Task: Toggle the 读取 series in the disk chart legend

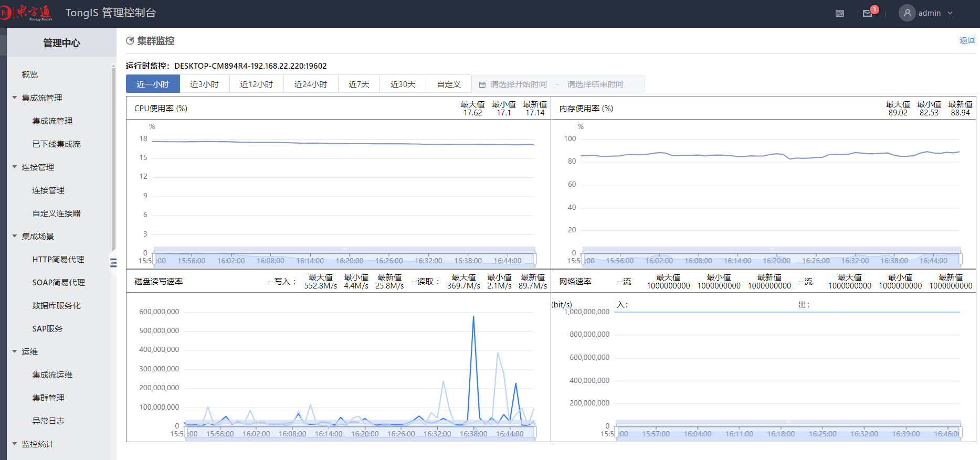Action: (425, 282)
